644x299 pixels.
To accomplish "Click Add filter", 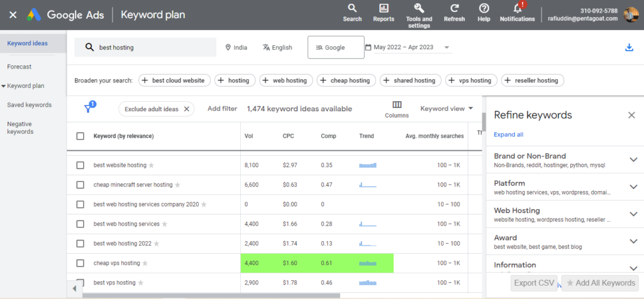I will pos(222,109).
